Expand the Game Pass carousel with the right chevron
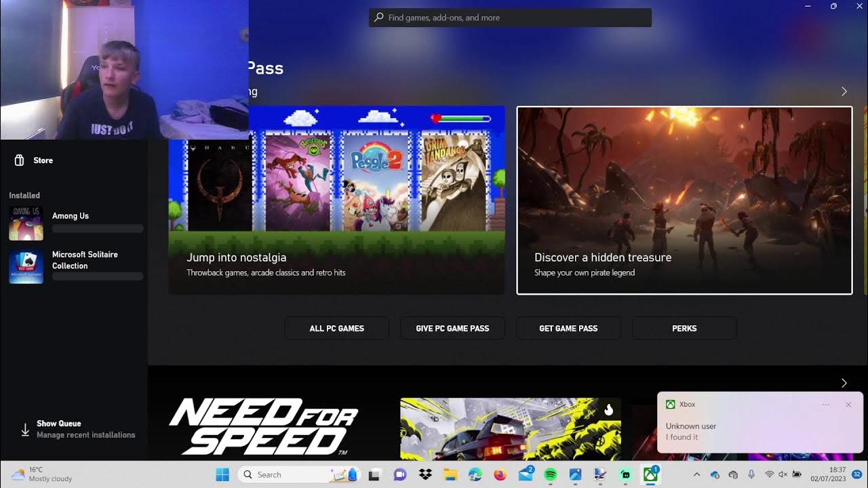868x488 pixels. [x=844, y=91]
